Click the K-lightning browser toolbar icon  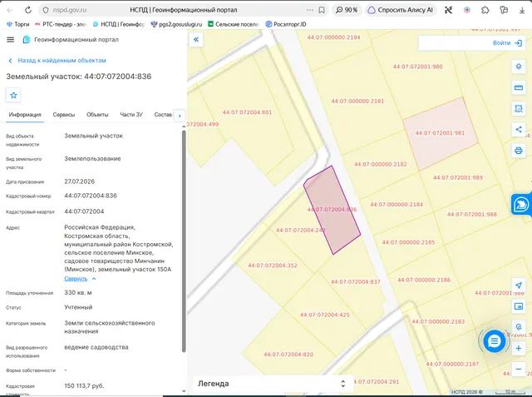449,10
